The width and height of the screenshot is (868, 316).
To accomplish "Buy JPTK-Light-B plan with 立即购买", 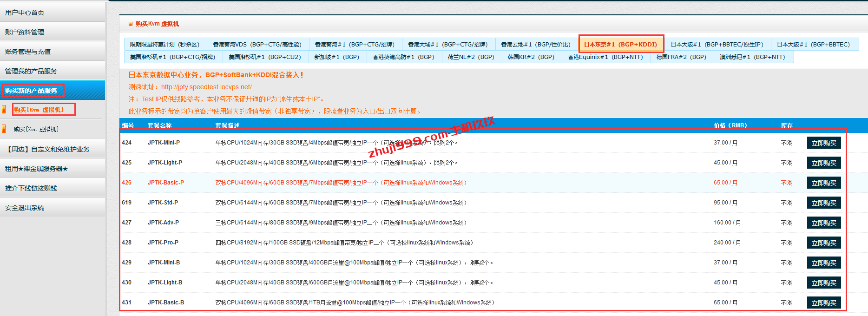I will (x=824, y=283).
